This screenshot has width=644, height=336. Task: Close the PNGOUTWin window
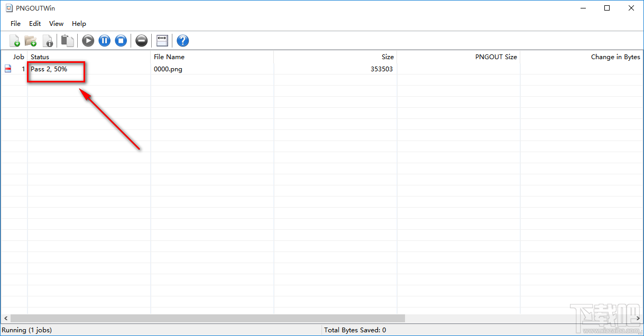[631, 8]
